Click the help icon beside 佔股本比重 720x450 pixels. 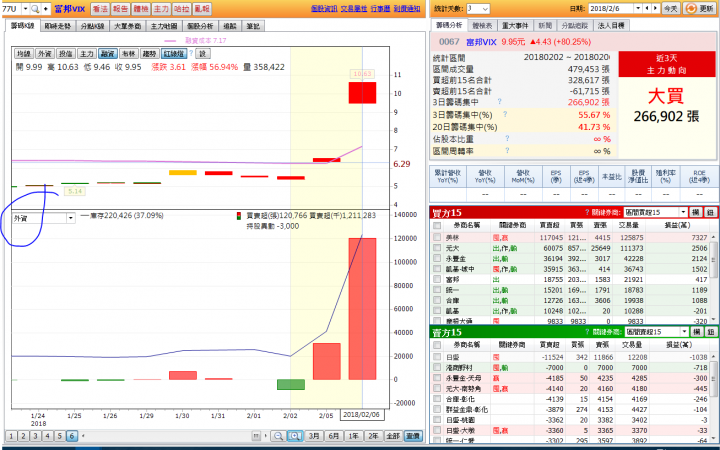pos(507,138)
